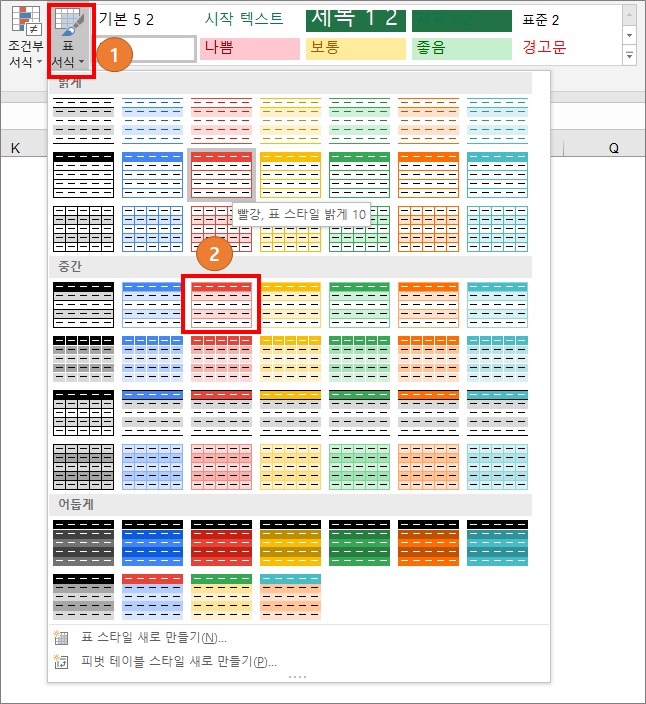
Task: Apply the yellow medium table style in first 중간 row
Action: coord(290,305)
